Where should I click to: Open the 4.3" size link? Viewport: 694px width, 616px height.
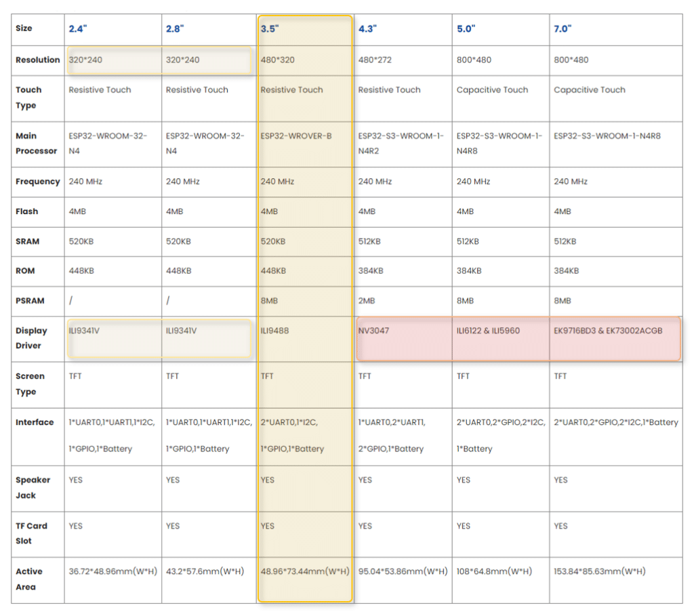pyautogui.click(x=367, y=28)
